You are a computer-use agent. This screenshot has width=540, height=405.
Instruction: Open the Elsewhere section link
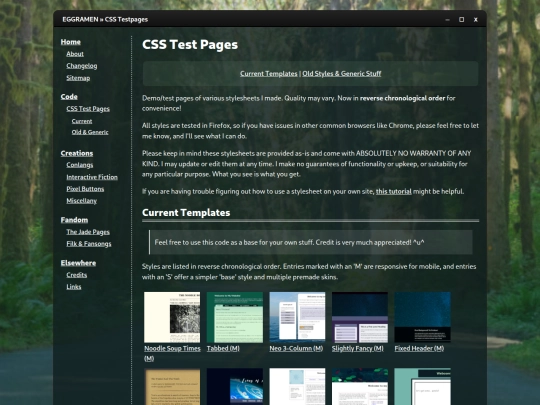coord(78,263)
